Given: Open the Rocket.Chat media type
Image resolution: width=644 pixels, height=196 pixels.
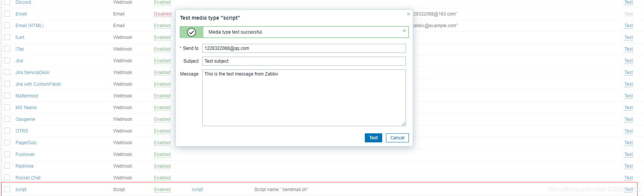Looking at the screenshot, I should [x=28, y=178].
